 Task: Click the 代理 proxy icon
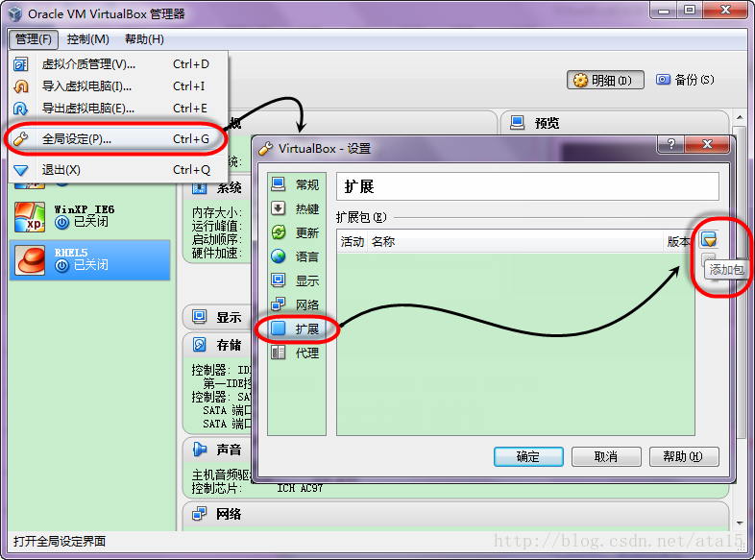pos(279,353)
